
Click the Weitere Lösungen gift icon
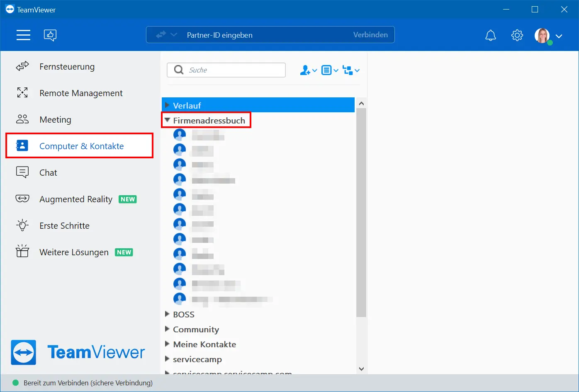point(22,251)
